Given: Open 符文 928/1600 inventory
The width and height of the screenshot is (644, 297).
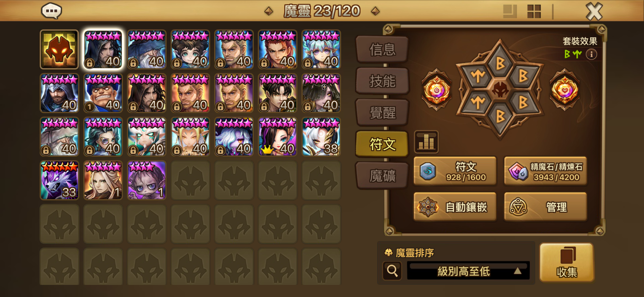Looking at the screenshot, I should coord(455,171).
